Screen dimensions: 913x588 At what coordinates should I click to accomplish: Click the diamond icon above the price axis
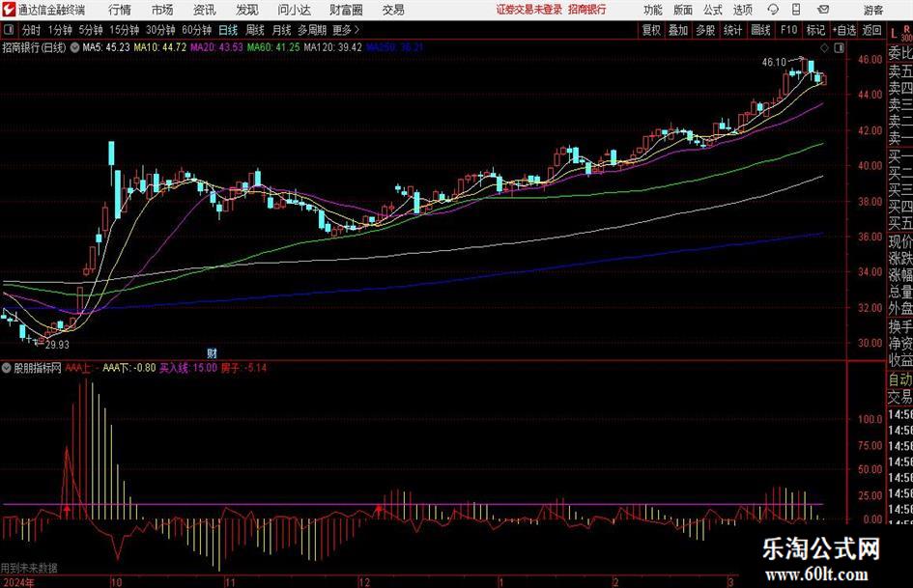824,48
